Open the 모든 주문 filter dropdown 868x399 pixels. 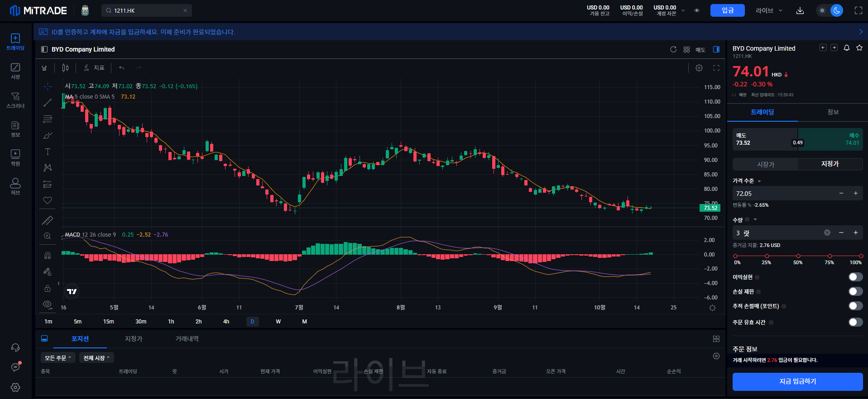58,358
